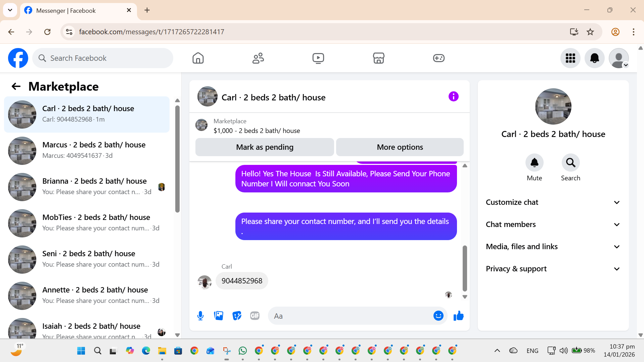
Task: Reload the page in browser
Action: pos(47,32)
